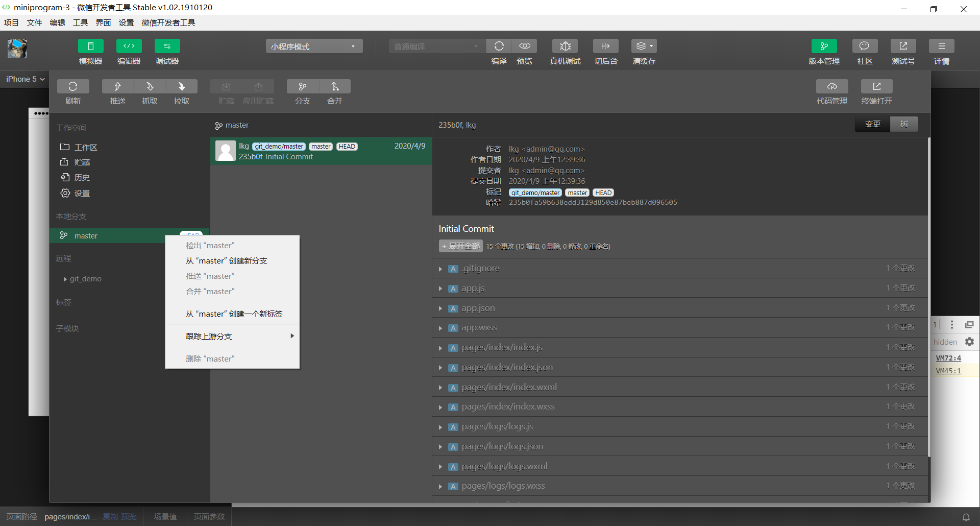
Task: Open code management (代码管理) cloud icon
Action: click(832, 86)
